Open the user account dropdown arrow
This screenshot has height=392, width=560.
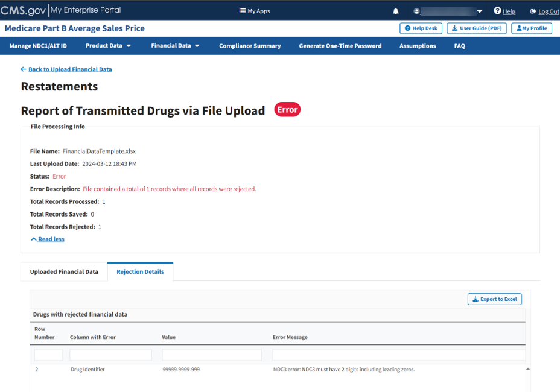pyautogui.click(x=479, y=11)
